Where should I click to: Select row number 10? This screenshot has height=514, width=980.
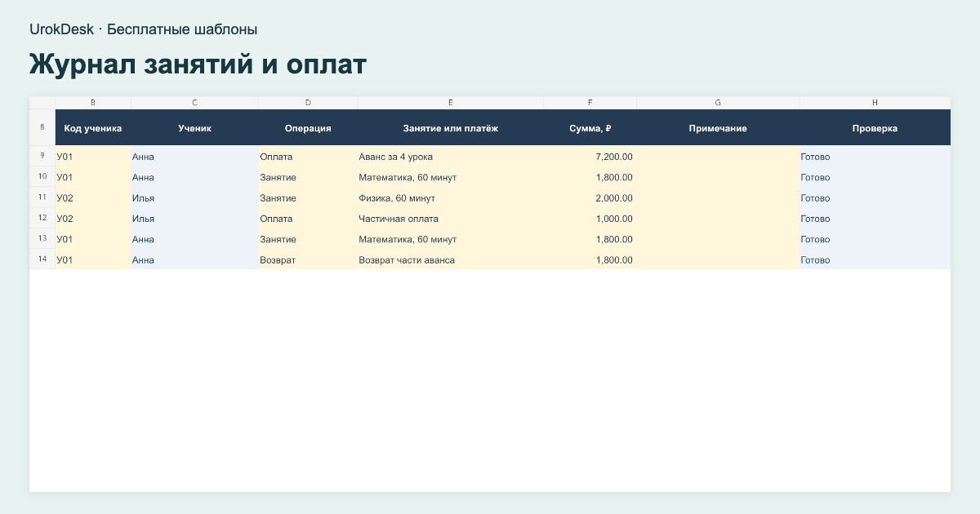tap(42, 176)
